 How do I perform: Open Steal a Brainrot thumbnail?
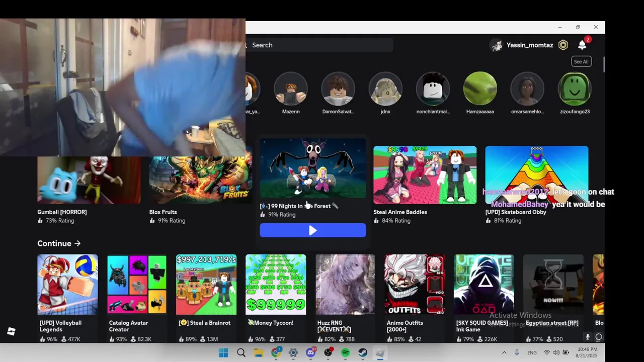click(x=206, y=285)
